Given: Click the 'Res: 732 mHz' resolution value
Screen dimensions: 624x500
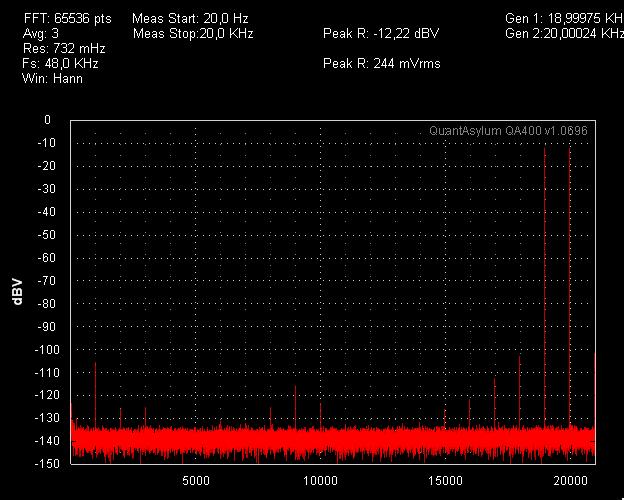Looking at the screenshot, I should coord(64,49).
